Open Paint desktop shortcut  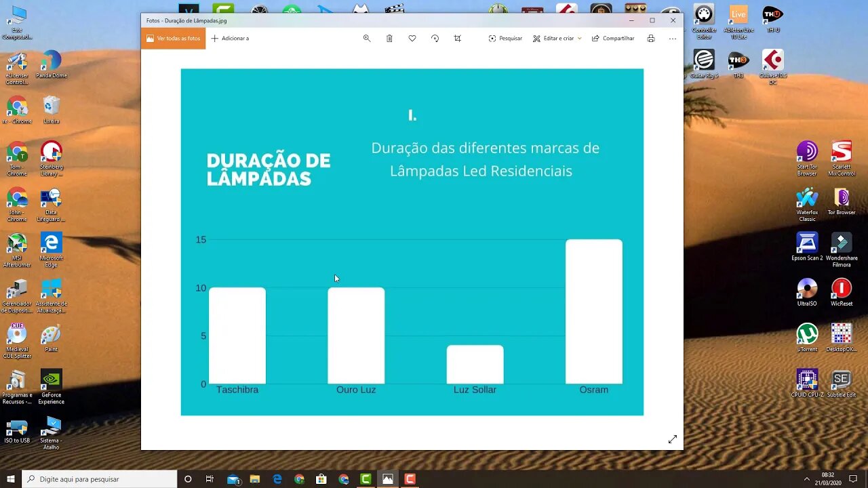52,338
